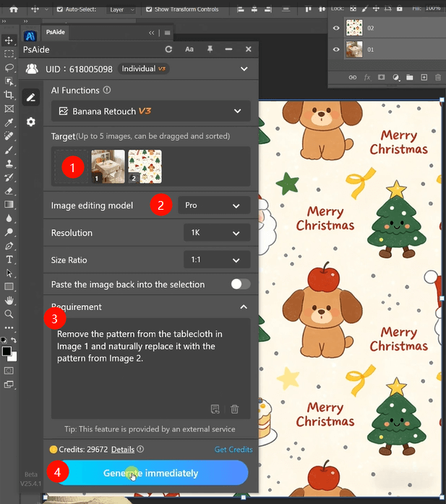Open PsAide settings gear in sidebar

click(x=30, y=122)
